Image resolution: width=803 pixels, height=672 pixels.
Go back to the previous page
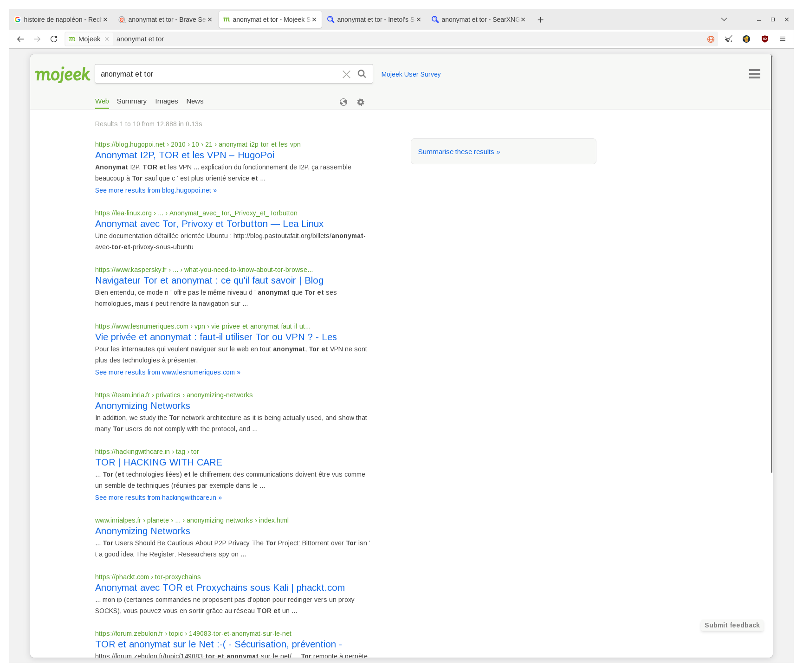(20, 39)
